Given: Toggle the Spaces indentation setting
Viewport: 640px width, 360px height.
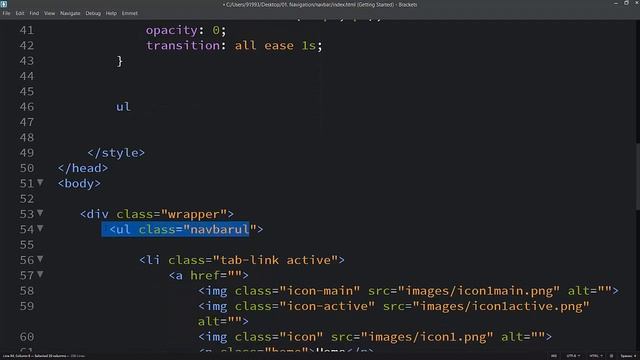Looking at the screenshot, I should click(x=626, y=356).
